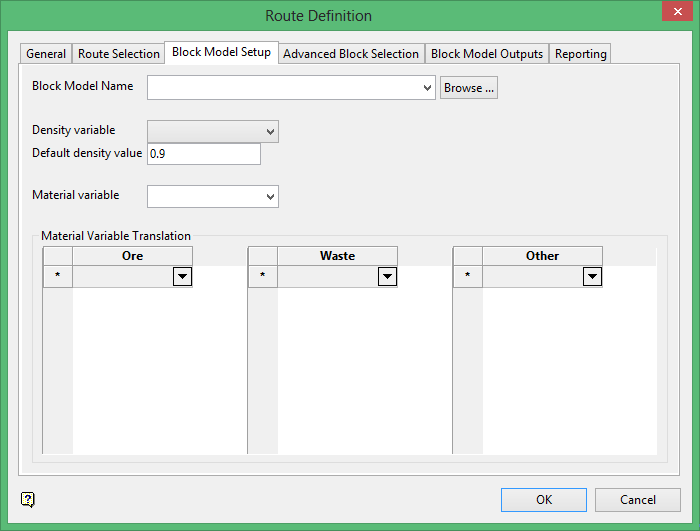Click the Cancel button

(638, 500)
